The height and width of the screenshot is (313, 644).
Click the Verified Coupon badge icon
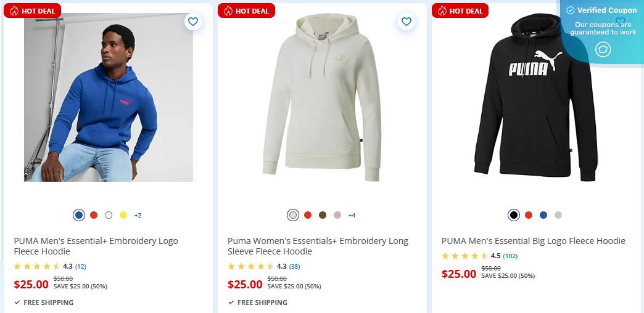(x=571, y=10)
